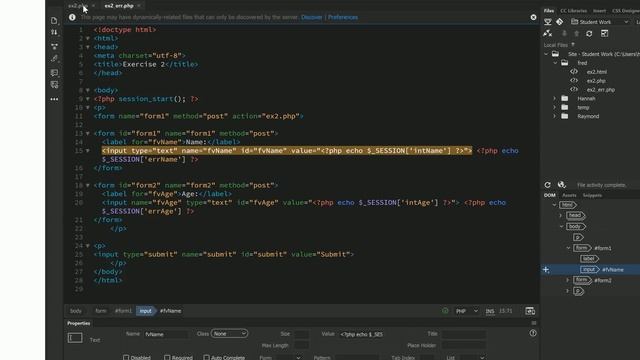
Task: Collapse the fred folder
Action: tap(555, 63)
